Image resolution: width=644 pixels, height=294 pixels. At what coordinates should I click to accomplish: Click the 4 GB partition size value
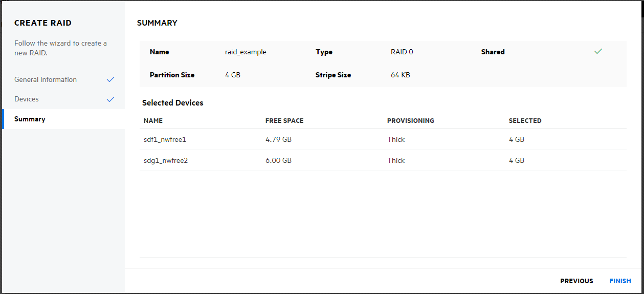pyautogui.click(x=233, y=75)
